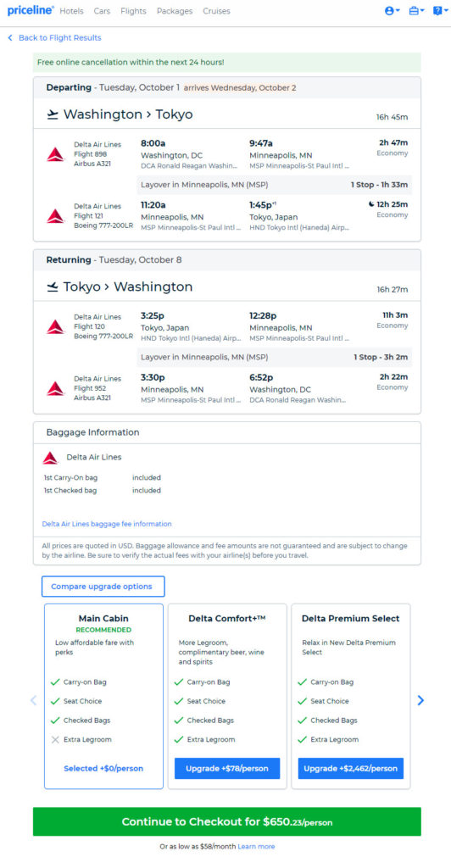
Task: Click the Delta logo for Flight 952
Action: coord(56,388)
